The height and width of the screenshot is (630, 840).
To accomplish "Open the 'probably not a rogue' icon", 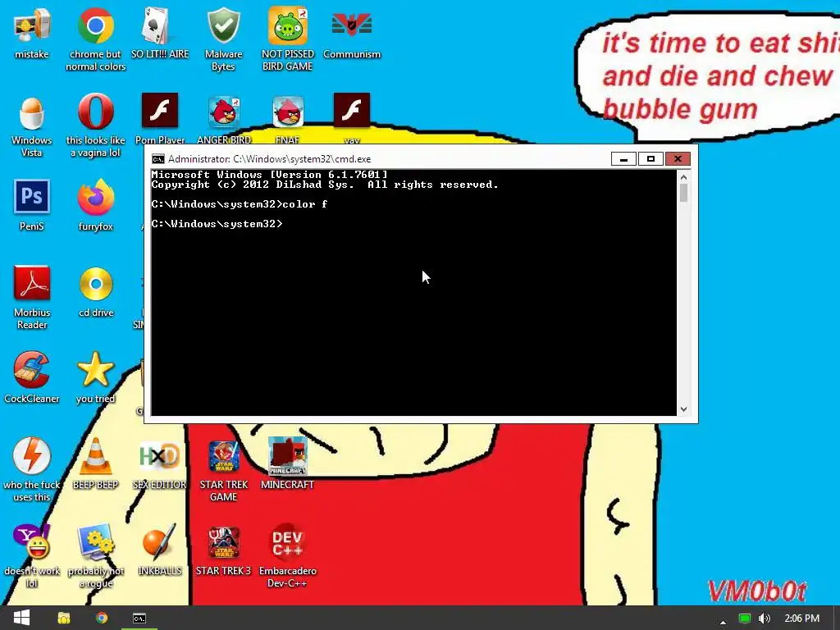I will (95, 542).
